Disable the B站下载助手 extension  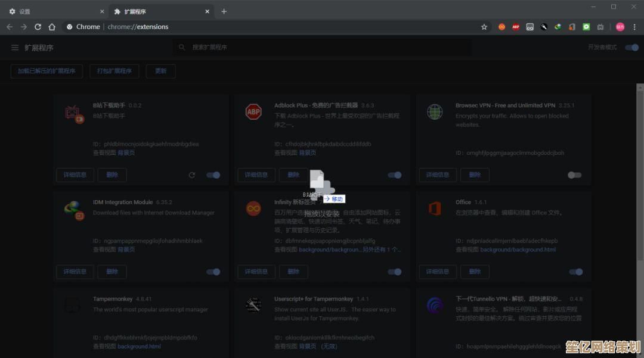pos(213,175)
